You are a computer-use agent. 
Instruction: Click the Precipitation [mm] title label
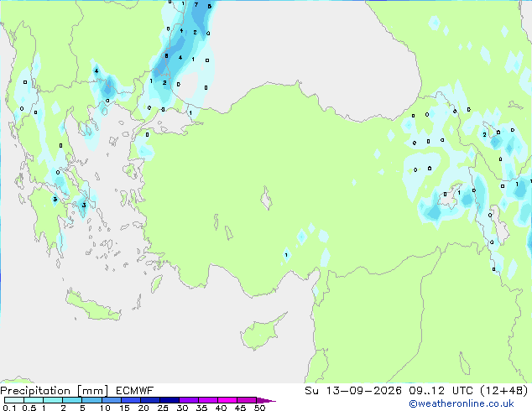(x=55, y=391)
